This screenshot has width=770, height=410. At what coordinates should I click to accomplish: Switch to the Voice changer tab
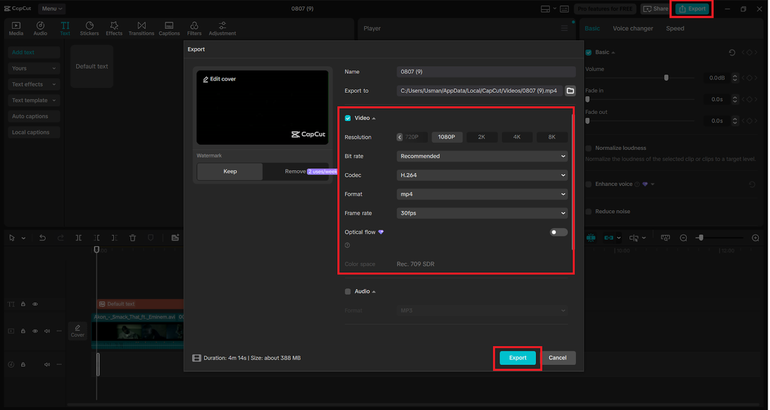point(632,28)
